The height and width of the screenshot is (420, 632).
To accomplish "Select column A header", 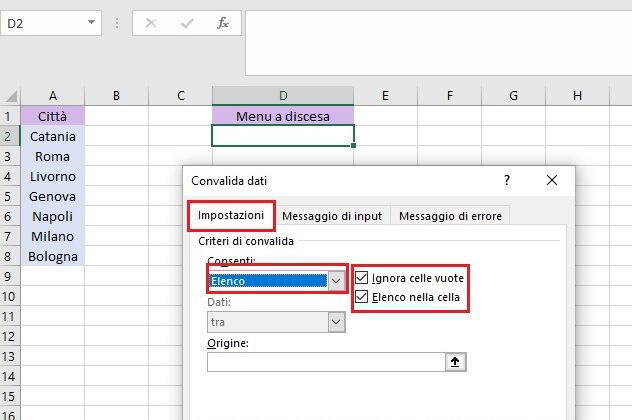I will click(53, 96).
